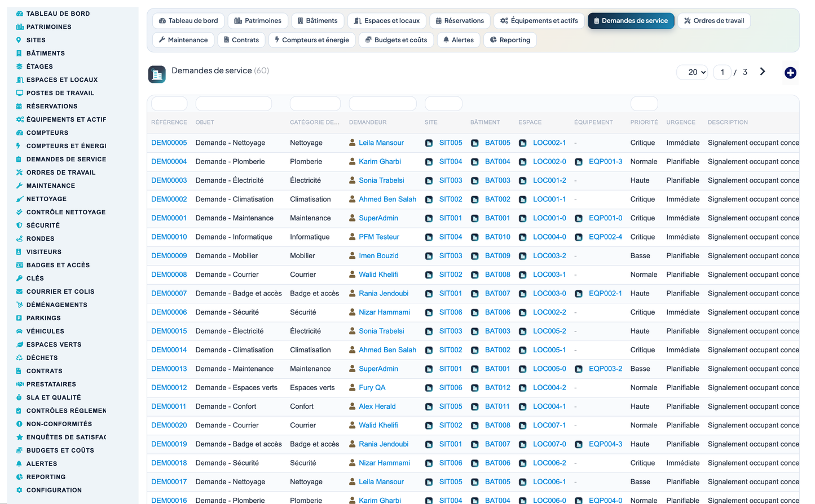Open Contrôle nettoyage in sidebar
This screenshot has width=815, height=504.
click(x=65, y=213)
